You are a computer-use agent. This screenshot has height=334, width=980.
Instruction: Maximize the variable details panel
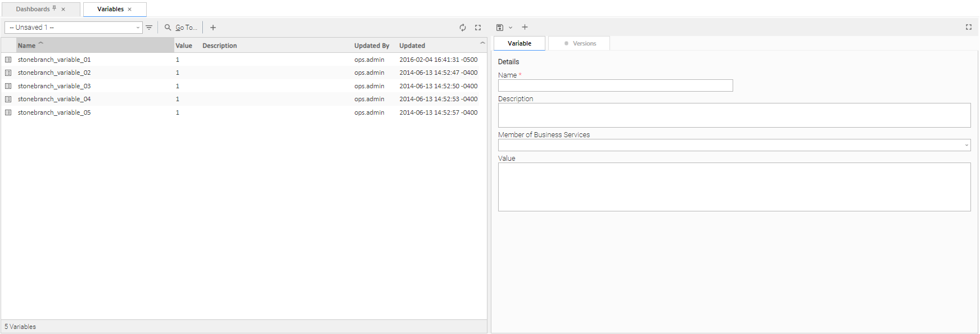969,27
